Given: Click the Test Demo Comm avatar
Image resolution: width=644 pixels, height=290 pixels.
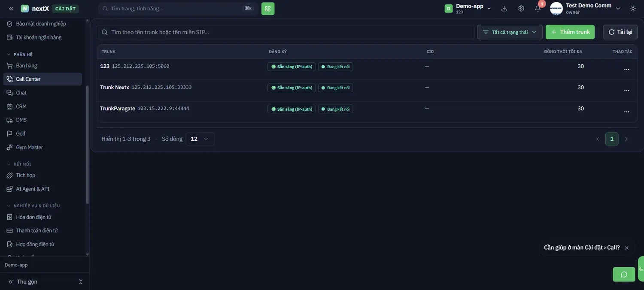Looking at the screenshot, I should [556, 9].
